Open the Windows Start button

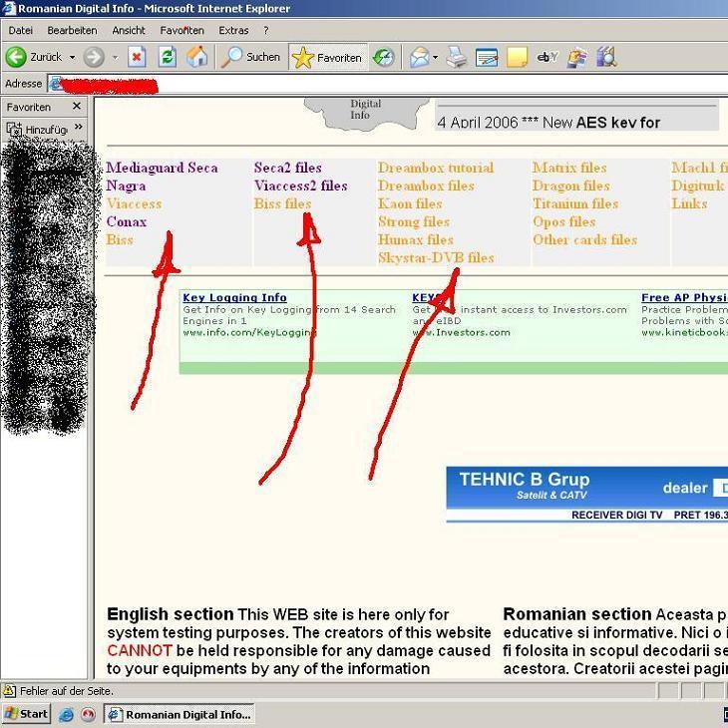click(x=26, y=714)
